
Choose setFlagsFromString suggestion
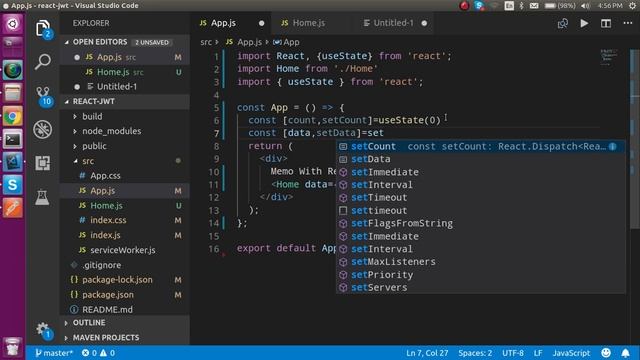point(480,223)
